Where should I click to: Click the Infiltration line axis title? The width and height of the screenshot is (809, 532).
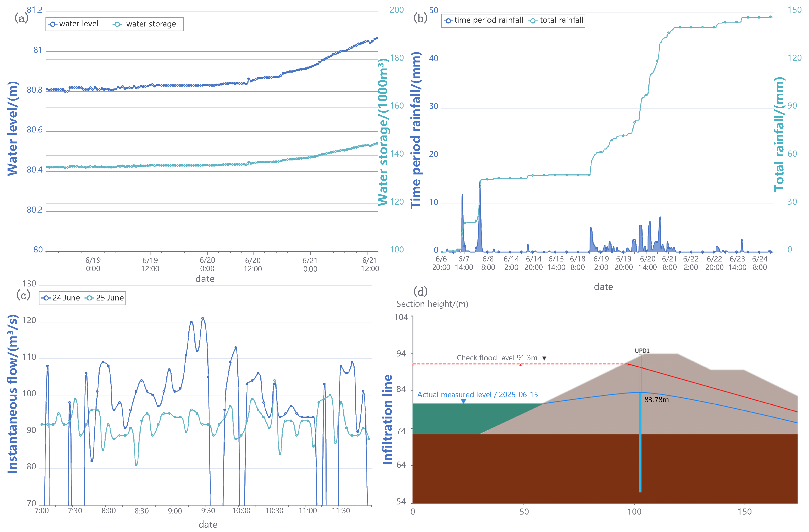pos(388,420)
